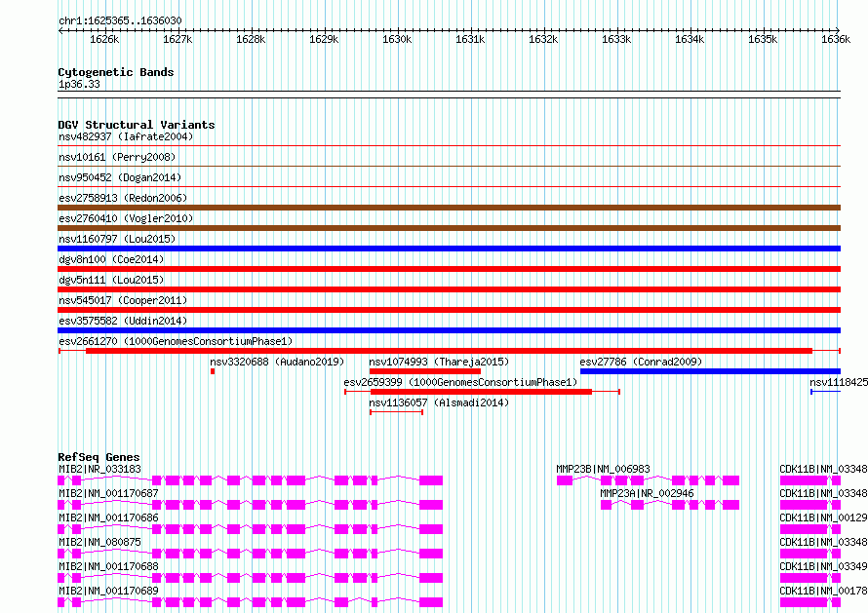This screenshot has height=613, width=868.
Task: Open the RefSeq Genes track title
Action: coord(99,457)
